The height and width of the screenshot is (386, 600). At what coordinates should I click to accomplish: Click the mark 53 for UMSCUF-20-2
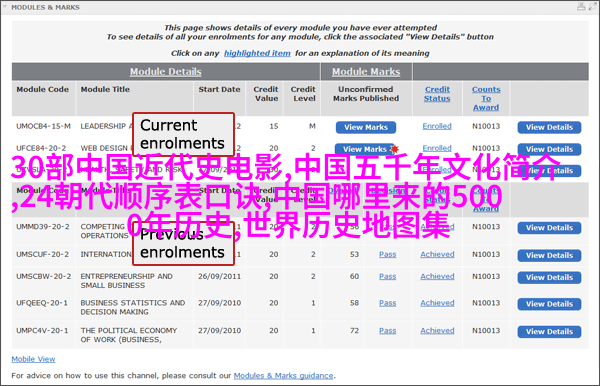point(354,254)
